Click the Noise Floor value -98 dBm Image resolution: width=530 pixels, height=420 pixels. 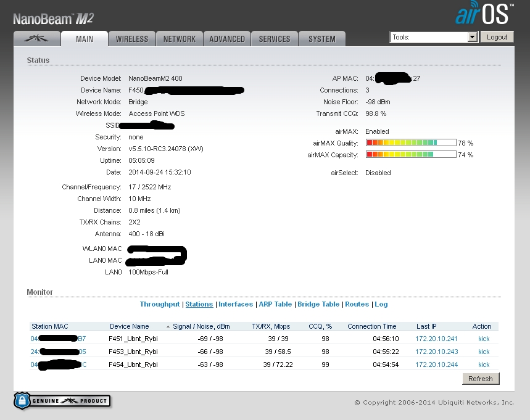[378, 102]
